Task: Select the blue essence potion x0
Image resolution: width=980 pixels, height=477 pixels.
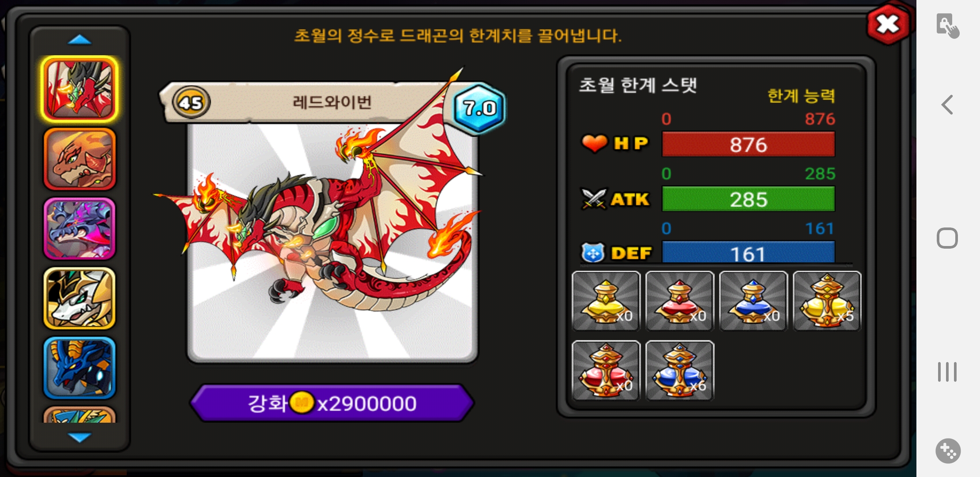Action: [x=753, y=301]
